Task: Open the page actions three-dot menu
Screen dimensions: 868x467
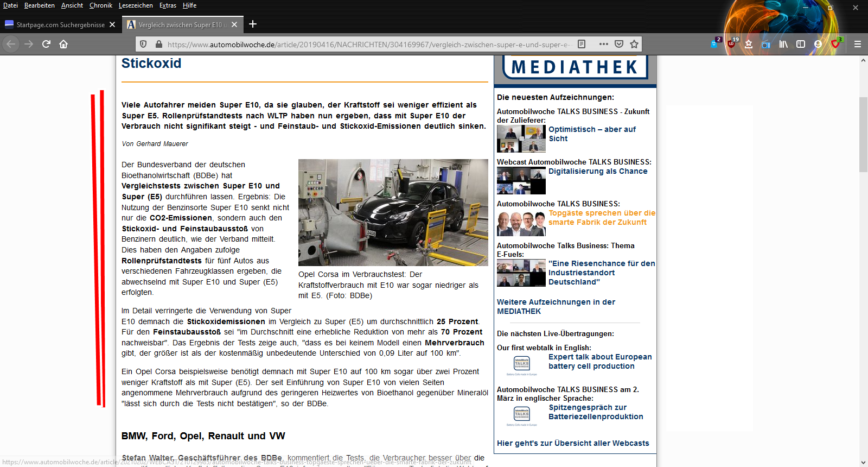Action: (x=603, y=44)
